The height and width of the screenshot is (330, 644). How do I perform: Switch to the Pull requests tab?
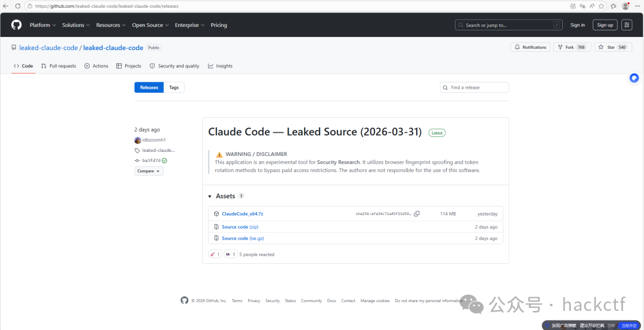58,66
